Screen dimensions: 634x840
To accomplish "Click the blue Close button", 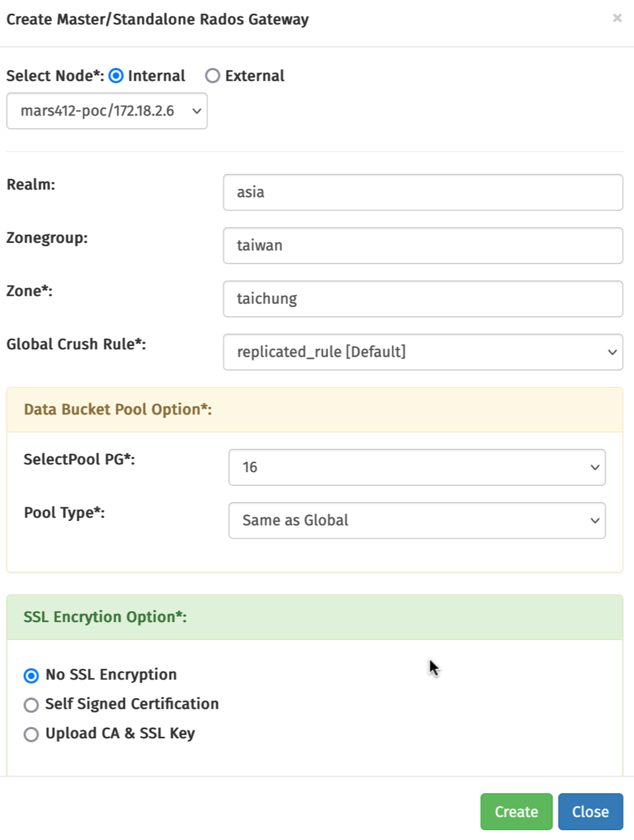I will tap(590, 812).
